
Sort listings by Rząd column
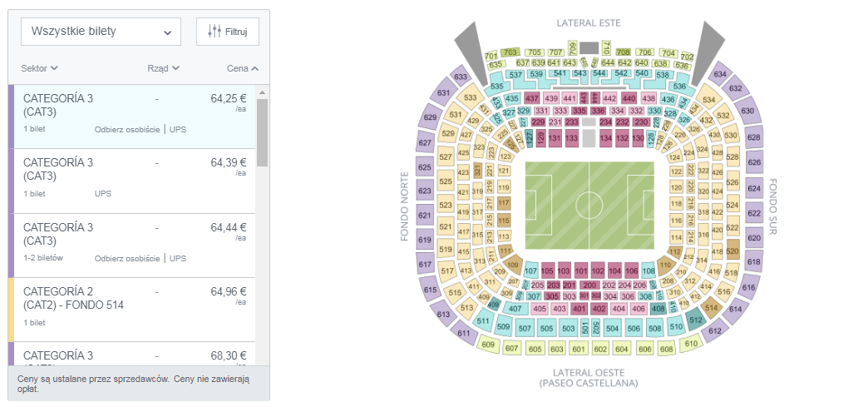[163, 68]
